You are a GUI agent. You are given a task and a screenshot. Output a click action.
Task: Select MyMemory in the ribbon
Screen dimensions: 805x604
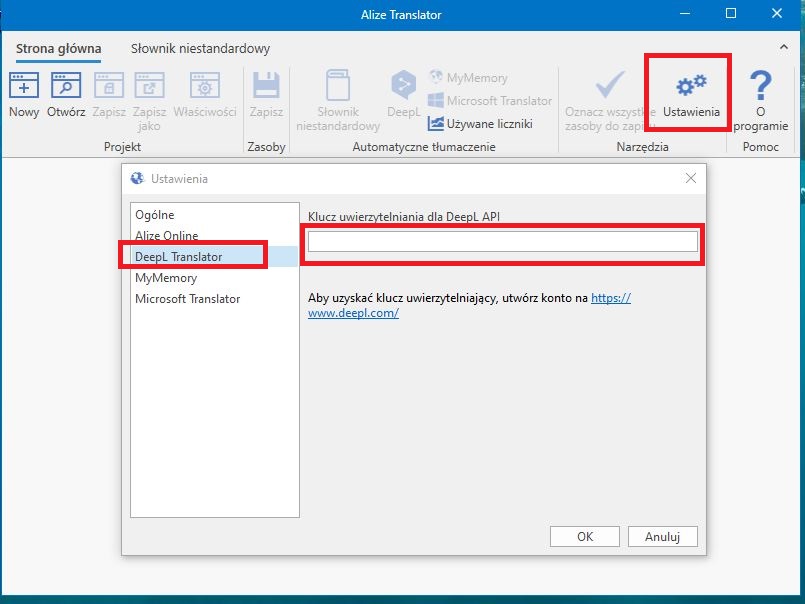468,78
